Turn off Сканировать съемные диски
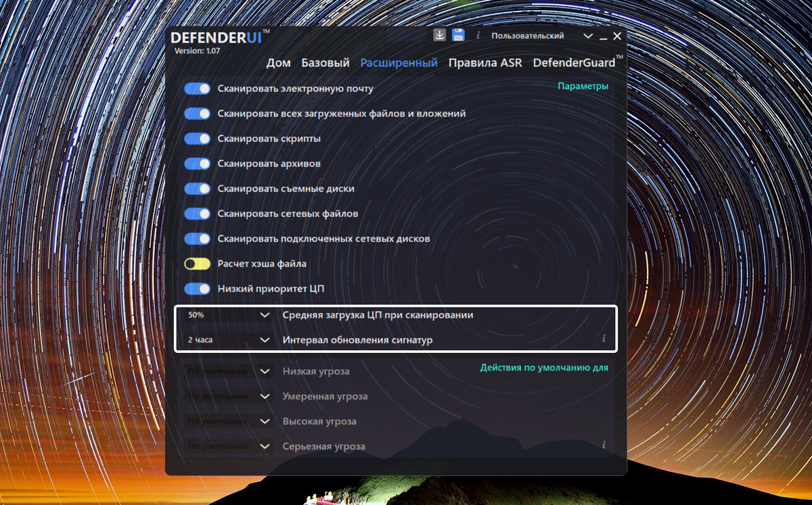This screenshot has height=505, width=812. click(x=198, y=189)
